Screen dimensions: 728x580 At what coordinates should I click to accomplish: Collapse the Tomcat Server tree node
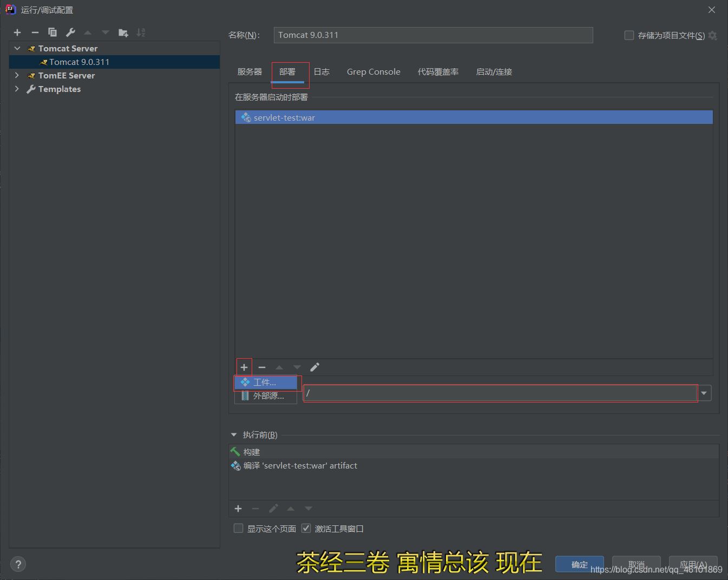17,48
